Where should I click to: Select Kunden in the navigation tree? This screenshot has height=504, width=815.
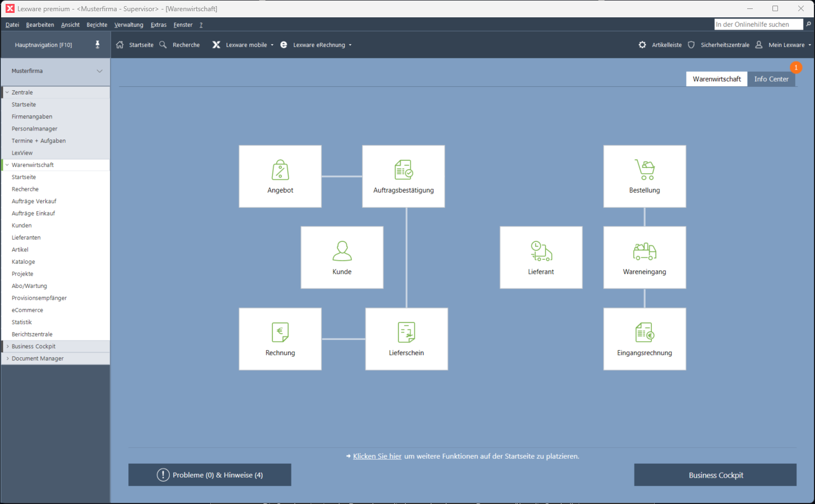pos(22,226)
